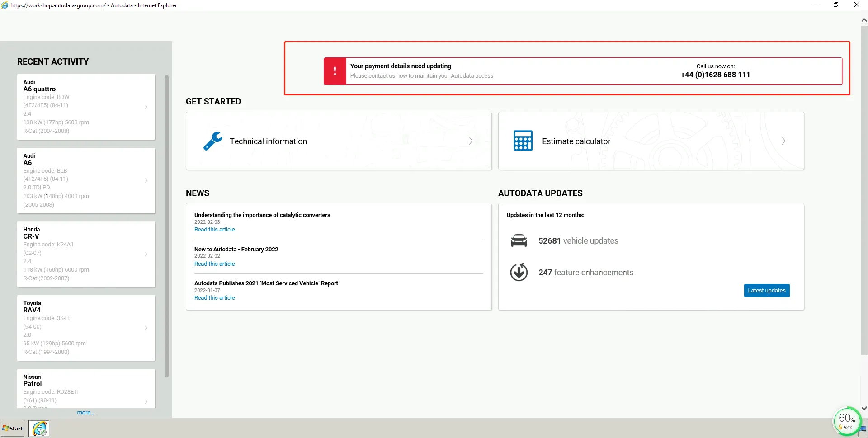Expand the Toyota RAV4 entry chevron
Image resolution: width=868 pixels, height=438 pixels.
(x=146, y=328)
